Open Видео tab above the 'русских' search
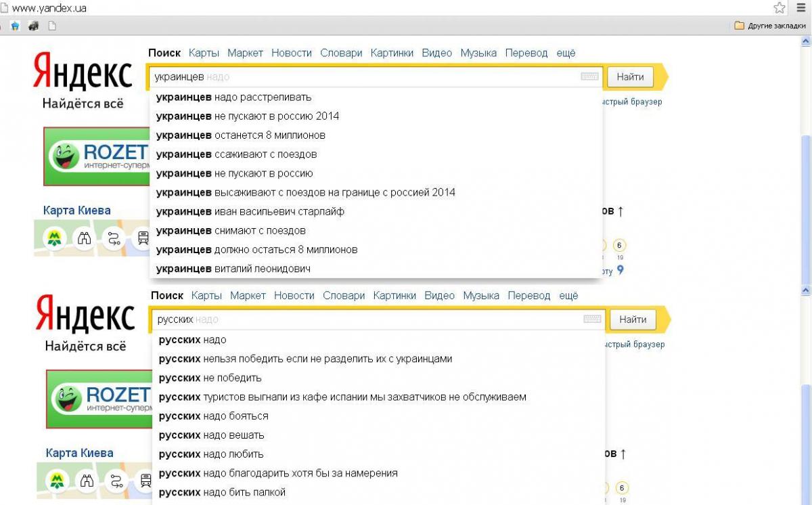The width and height of the screenshot is (812, 505). click(x=440, y=295)
